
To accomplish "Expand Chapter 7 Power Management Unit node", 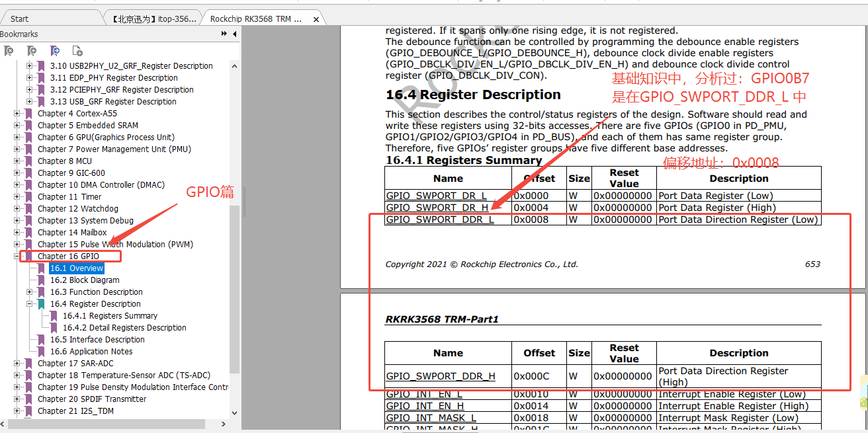I will pos(17,149).
